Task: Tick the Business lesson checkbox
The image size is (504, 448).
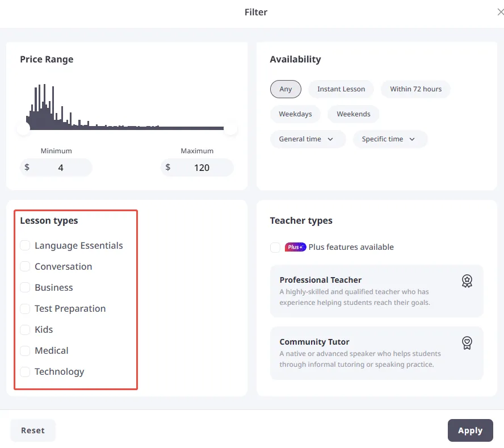Action: pos(25,287)
